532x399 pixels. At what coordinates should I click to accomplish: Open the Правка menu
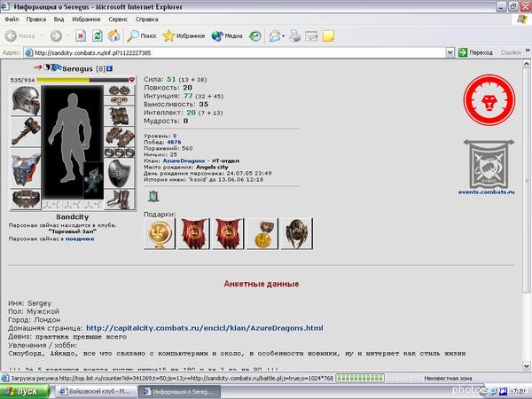pos(36,20)
